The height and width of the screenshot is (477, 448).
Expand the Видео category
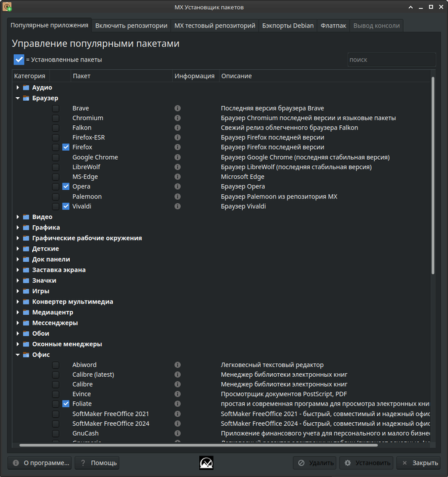pyautogui.click(x=18, y=217)
